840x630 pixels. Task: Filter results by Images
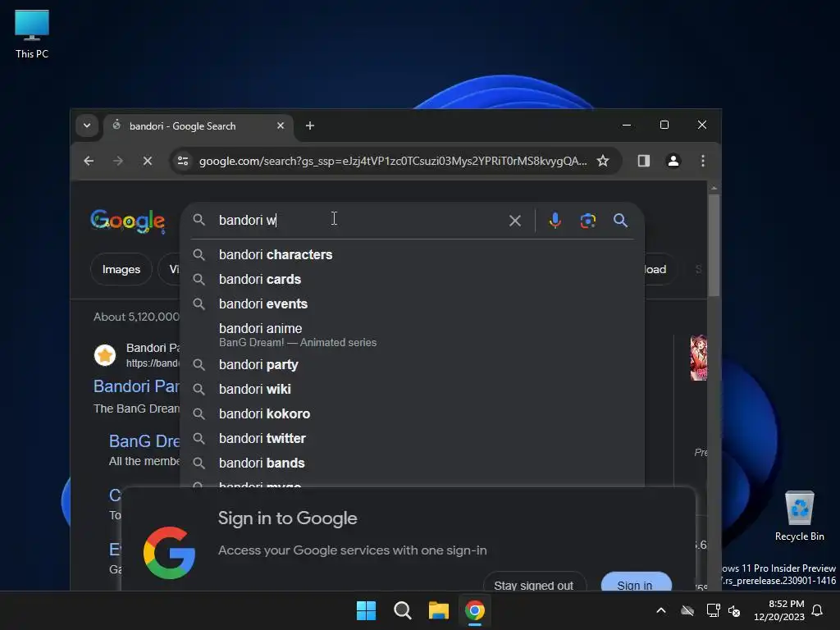coord(121,269)
